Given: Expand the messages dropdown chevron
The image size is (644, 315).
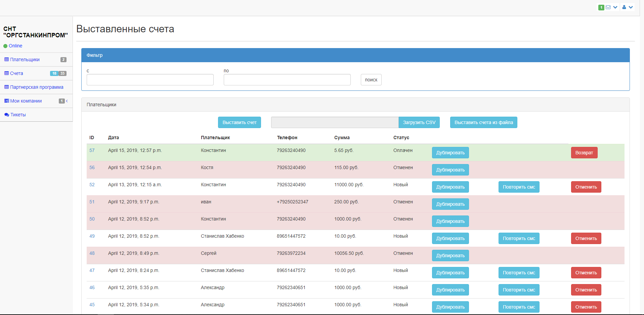Looking at the screenshot, I should [615, 7].
